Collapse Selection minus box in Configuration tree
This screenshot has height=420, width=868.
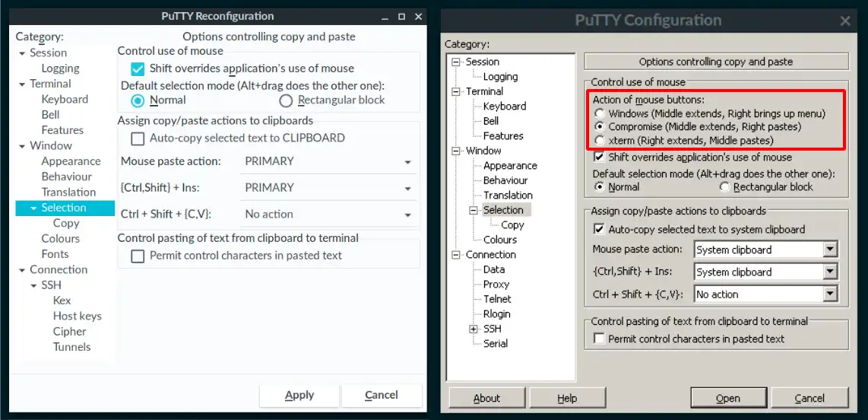[474, 210]
